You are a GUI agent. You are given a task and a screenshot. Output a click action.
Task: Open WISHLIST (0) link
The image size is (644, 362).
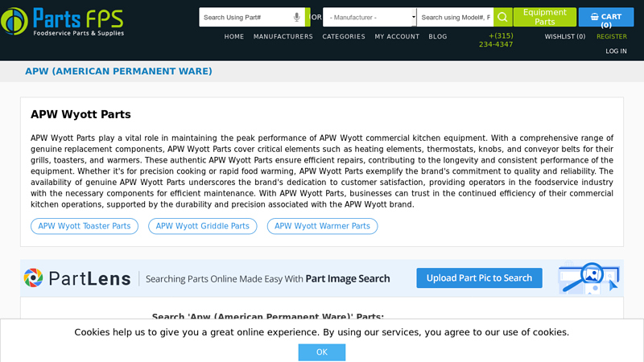565,36
